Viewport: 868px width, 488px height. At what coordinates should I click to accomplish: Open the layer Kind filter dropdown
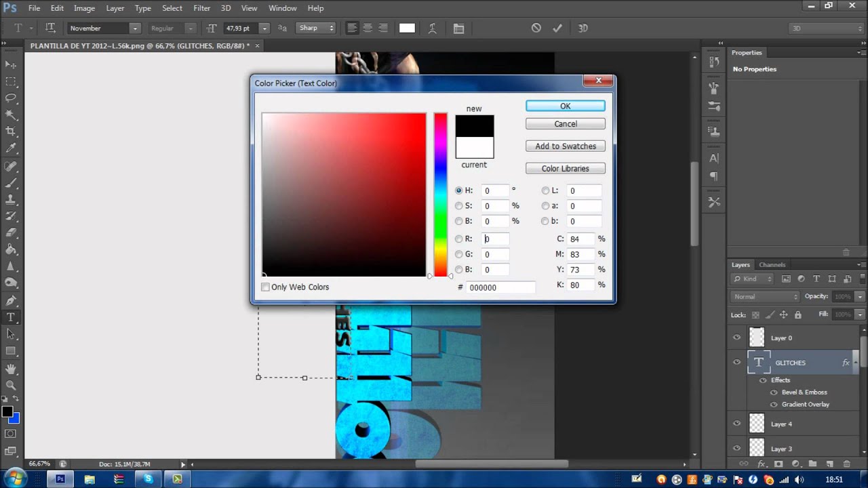(752, 279)
